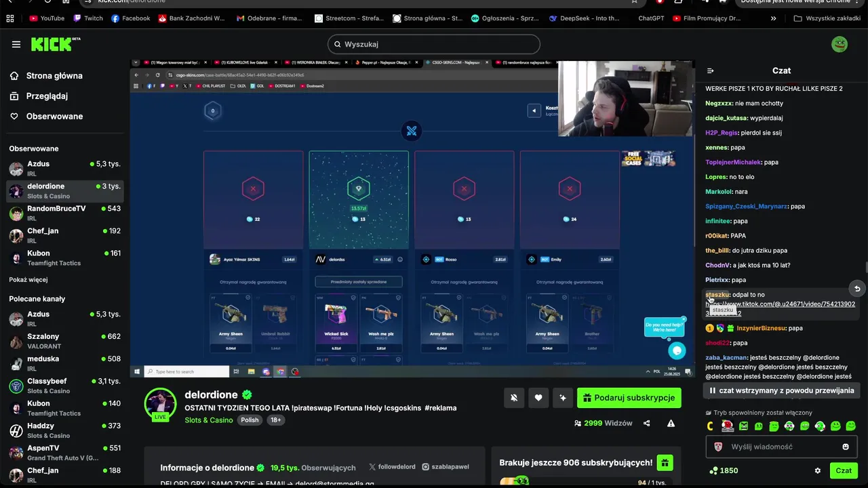
Task: Click Podaruj subskrypcje button
Action: point(629,398)
